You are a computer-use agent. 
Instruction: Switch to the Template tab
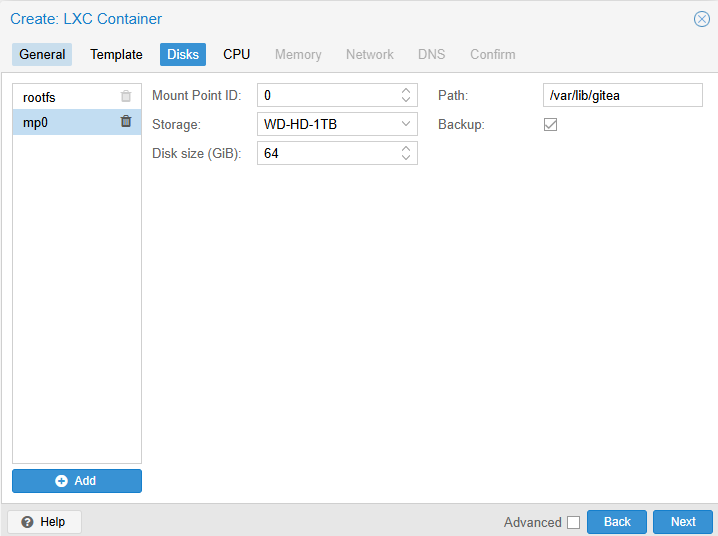(x=116, y=55)
